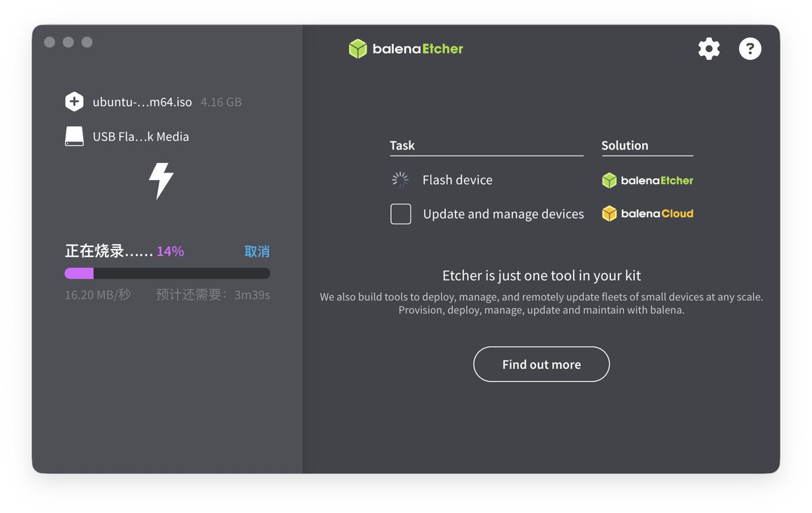
Task: Click the balenaCloud solution logo
Action: coord(648,214)
